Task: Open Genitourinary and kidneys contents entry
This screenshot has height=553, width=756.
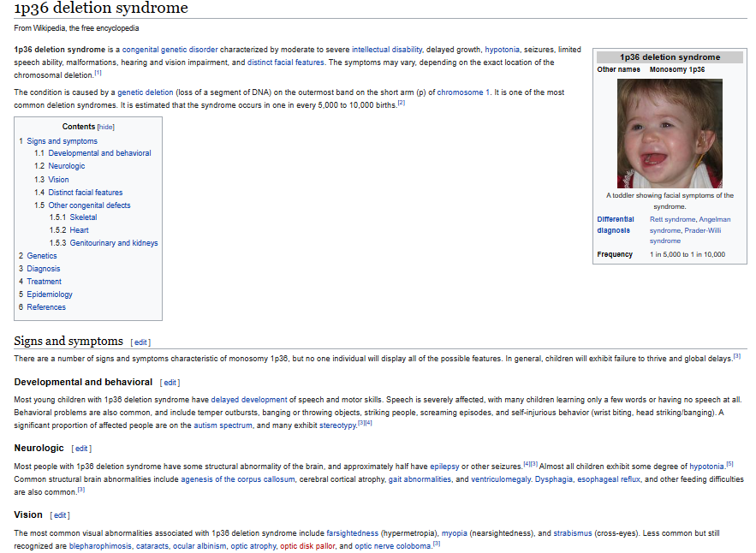Action: [114, 243]
